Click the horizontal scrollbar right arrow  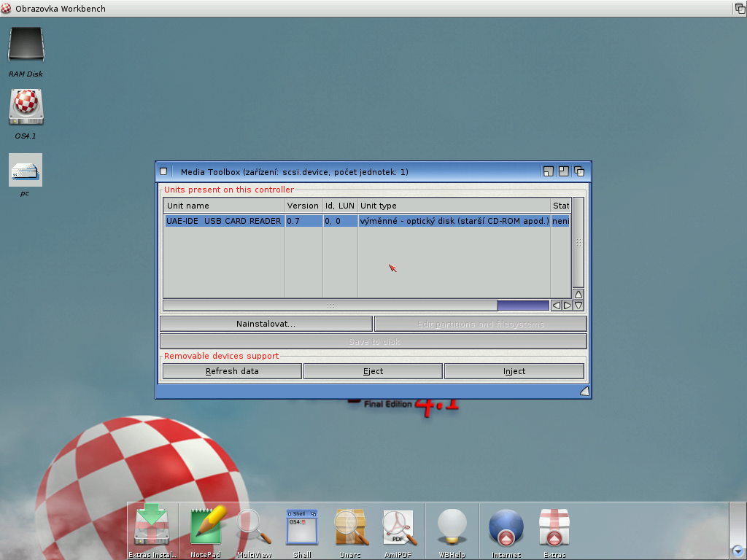point(567,306)
